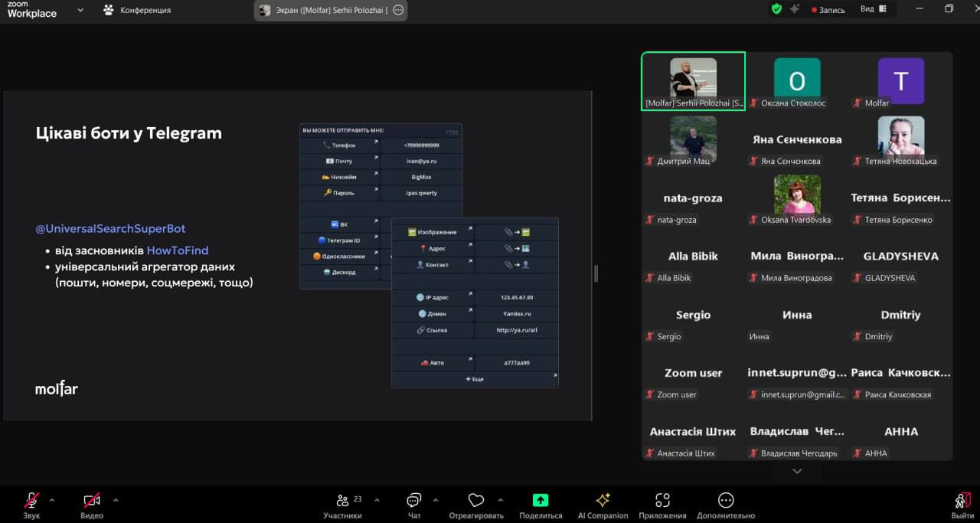Select Serhii Polozhai's video thumbnail
Viewport: 980px width, 523px height.
pos(693,81)
